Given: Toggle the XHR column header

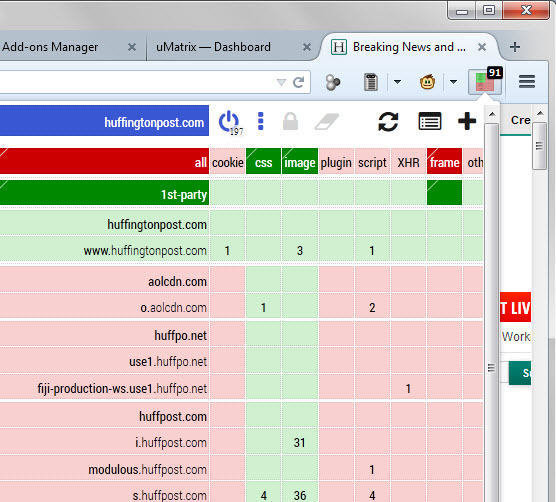Looking at the screenshot, I should point(408,161).
